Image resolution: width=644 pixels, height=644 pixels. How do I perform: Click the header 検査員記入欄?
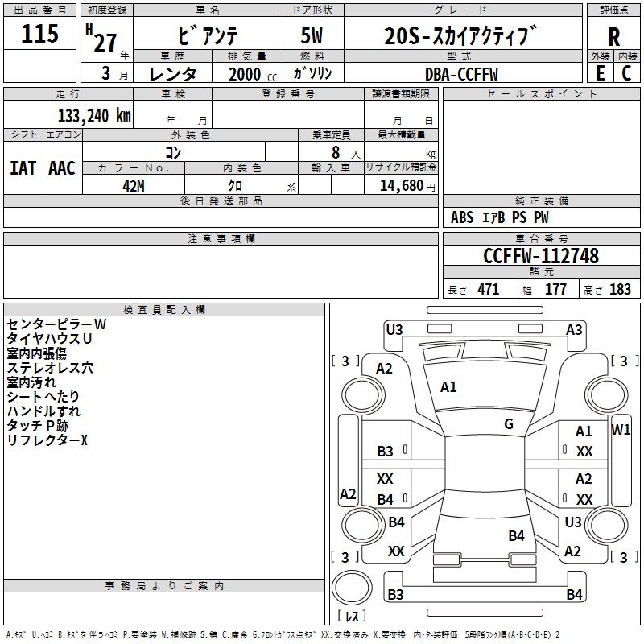[164, 310]
